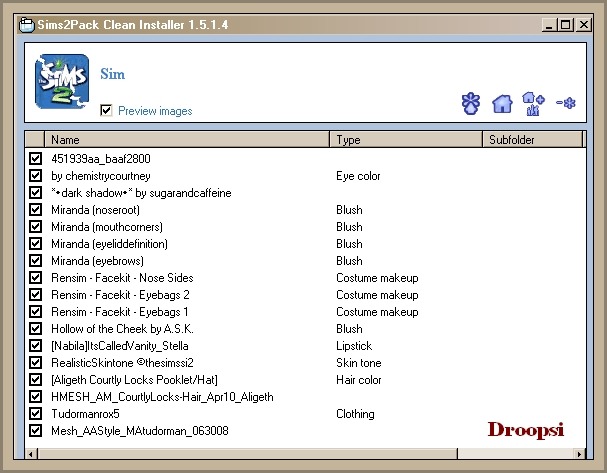
Task: Click the Sims 2 logo image
Action: 62,81
